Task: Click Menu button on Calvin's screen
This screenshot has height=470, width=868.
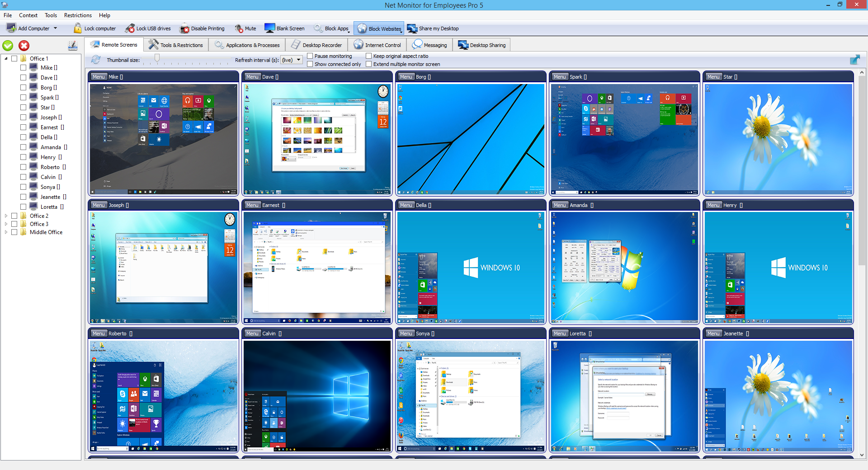Action: click(x=252, y=334)
